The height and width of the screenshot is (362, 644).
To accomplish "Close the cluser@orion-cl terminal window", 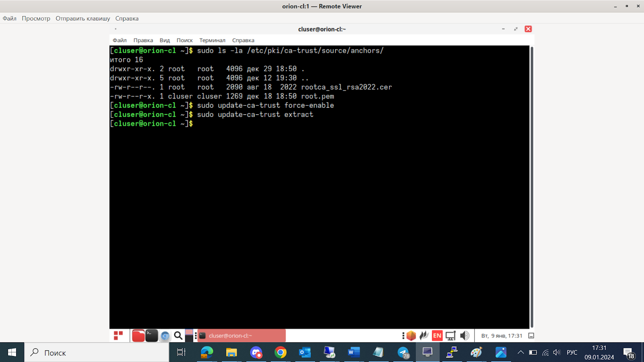I will 528,29.
